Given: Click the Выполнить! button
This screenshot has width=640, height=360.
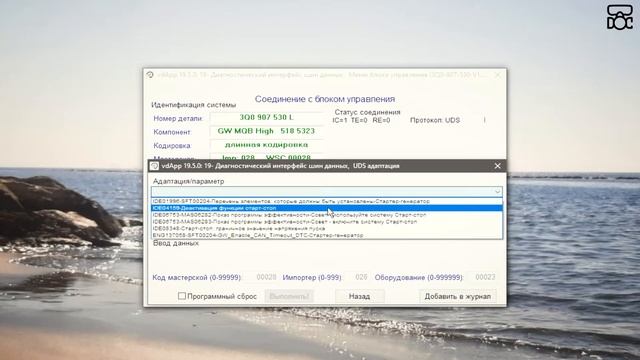Looking at the screenshot, I should pyautogui.click(x=289, y=296).
